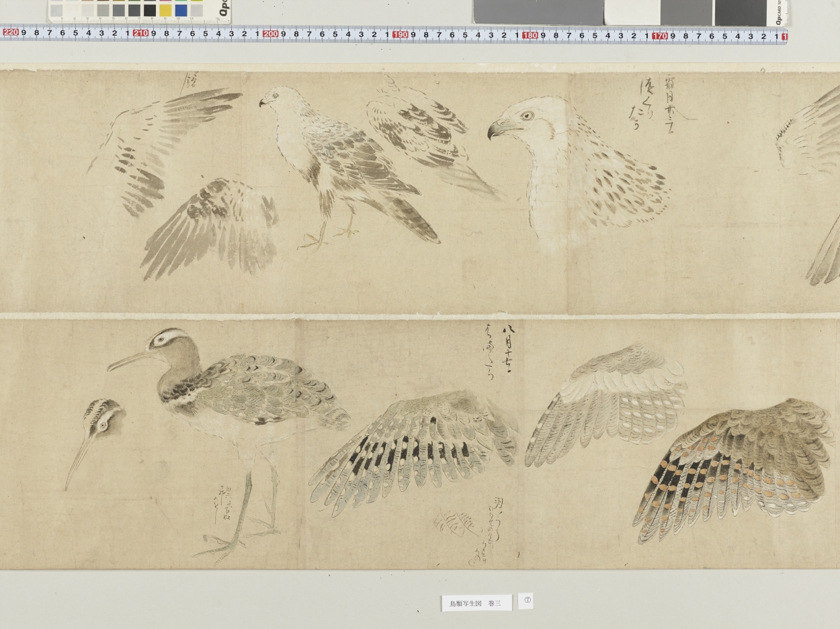Click the black swatch on the color chart
Viewport: 840px width, 629px height.
click(x=150, y=10)
